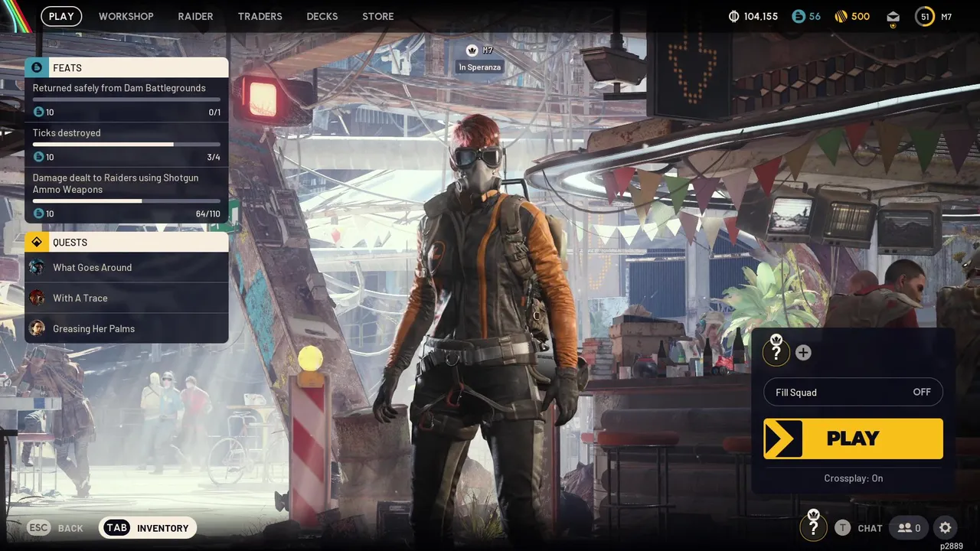Start matchmaking with yellow PLAY button
980x551 pixels.
[853, 439]
